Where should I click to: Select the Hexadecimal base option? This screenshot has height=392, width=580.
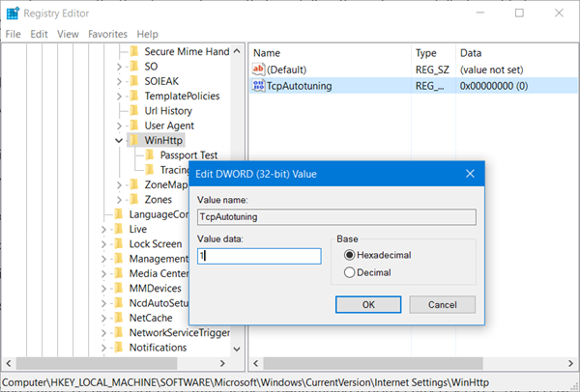click(350, 256)
